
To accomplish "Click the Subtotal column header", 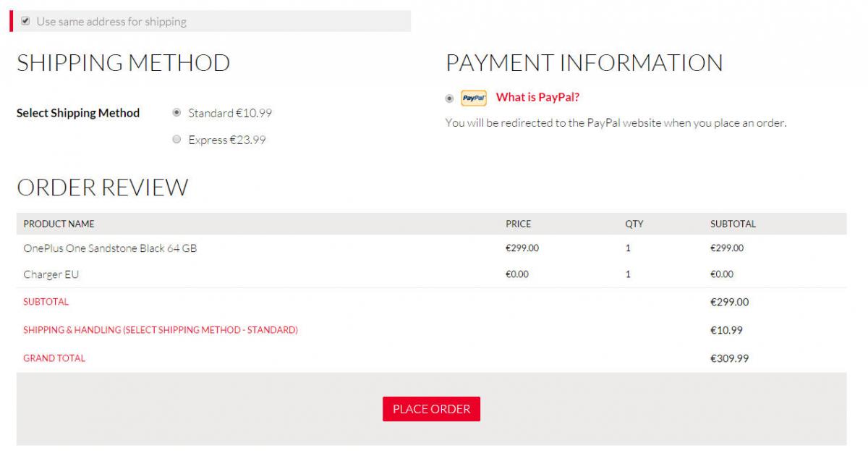I will click(x=733, y=224).
